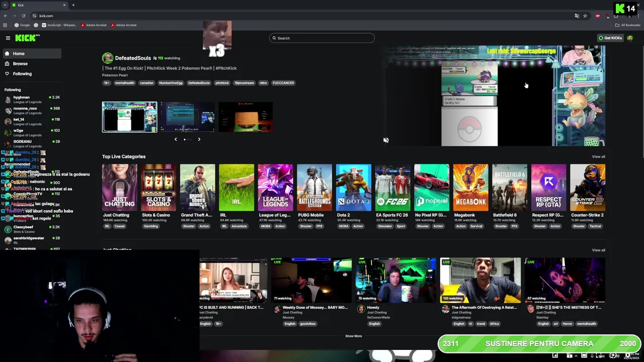Open Classybeef in Recommended list
The height and width of the screenshot is (362, 644).
[31, 229]
